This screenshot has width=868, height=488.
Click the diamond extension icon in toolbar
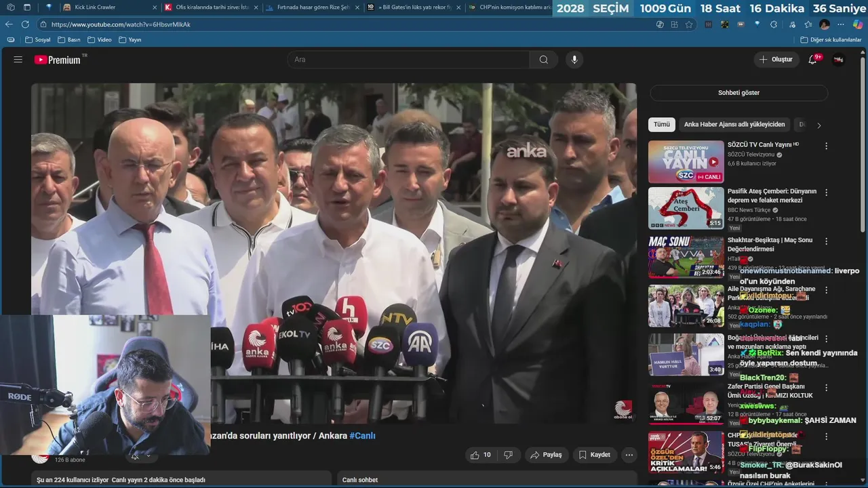(x=757, y=24)
